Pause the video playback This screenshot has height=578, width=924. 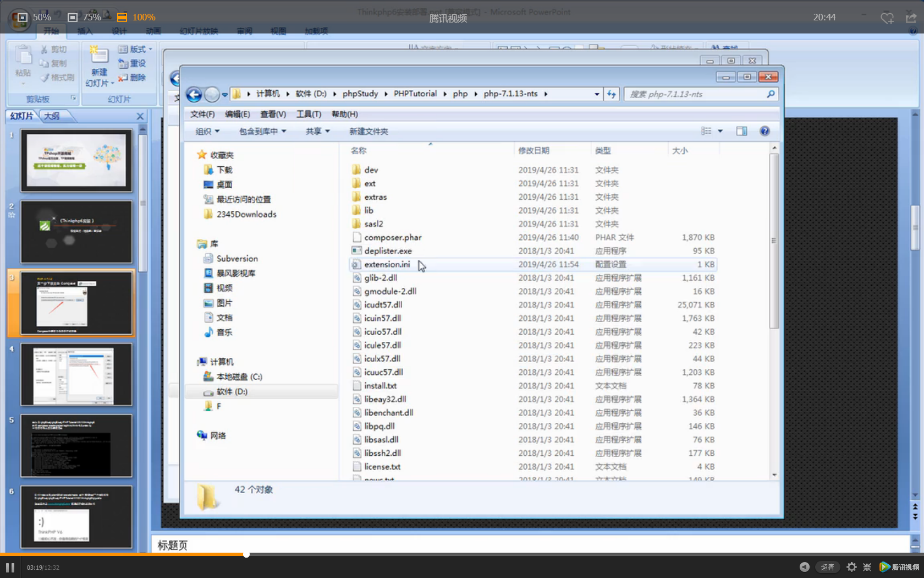pos(10,567)
